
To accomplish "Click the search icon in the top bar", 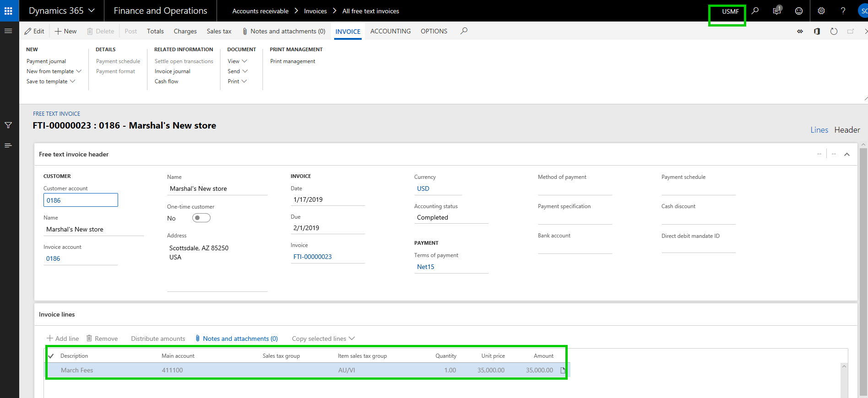I will point(755,11).
